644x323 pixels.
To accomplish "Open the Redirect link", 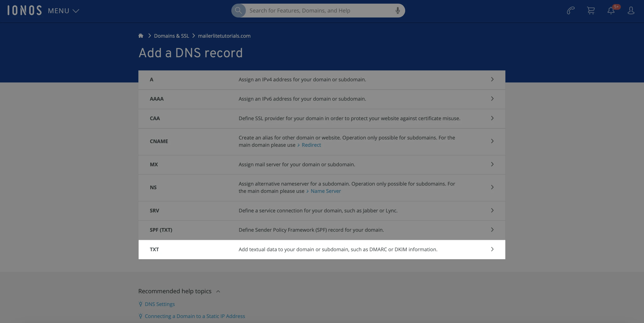I will pos(311,145).
